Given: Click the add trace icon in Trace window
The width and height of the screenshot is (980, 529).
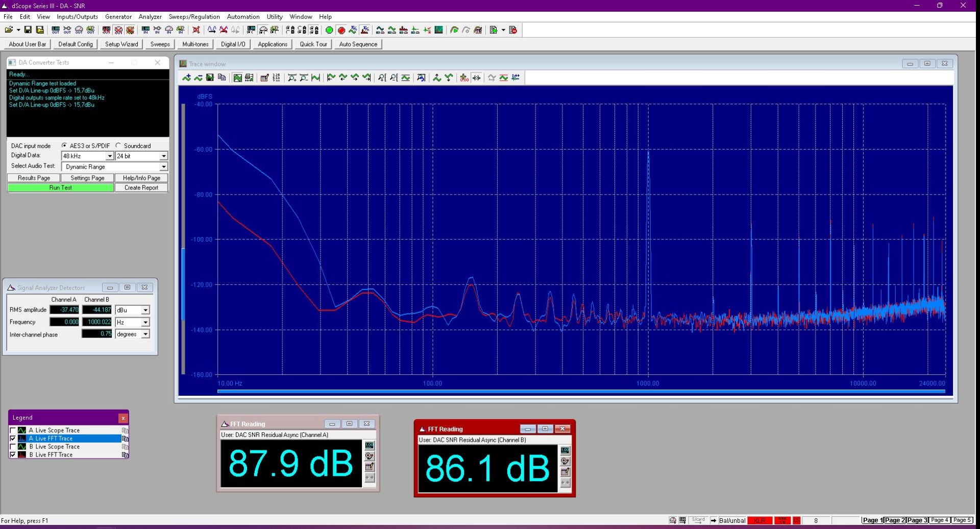Looking at the screenshot, I should (x=186, y=78).
